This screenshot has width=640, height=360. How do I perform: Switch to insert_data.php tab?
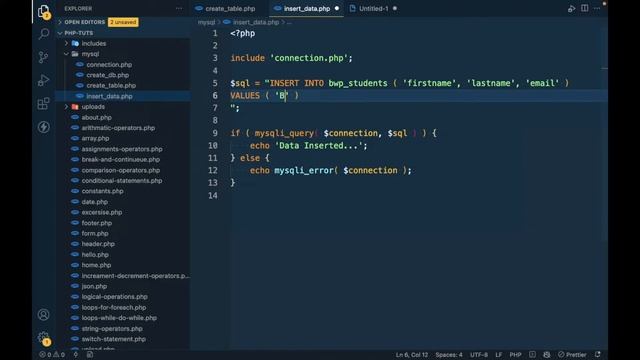307,8
